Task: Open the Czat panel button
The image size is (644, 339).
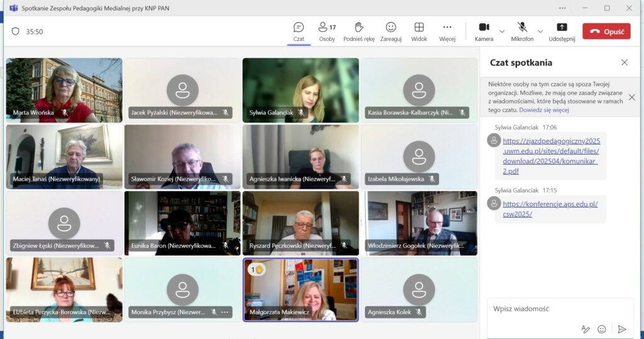Action: point(299,31)
